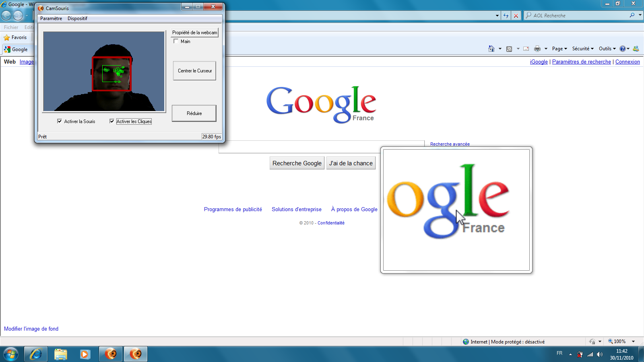Click the Print icon in IE toolbar
Screen dimensions: 644x362
coord(537,49)
